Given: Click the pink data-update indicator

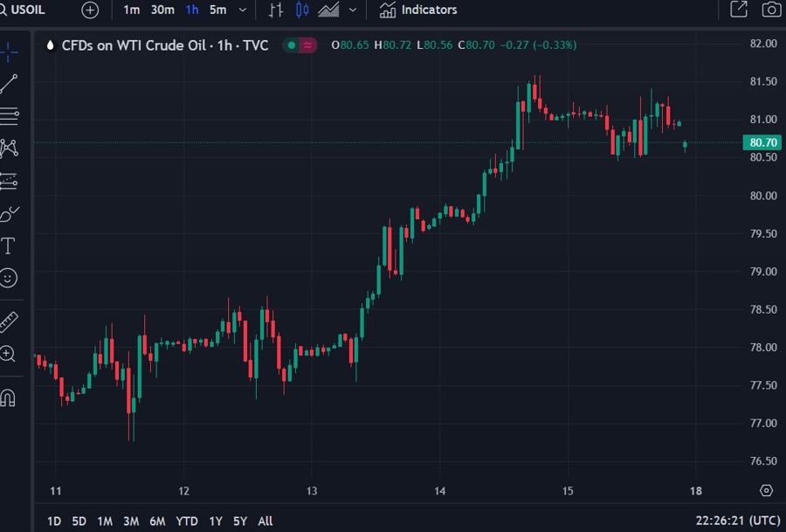Looking at the screenshot, I should pos(307,45).
